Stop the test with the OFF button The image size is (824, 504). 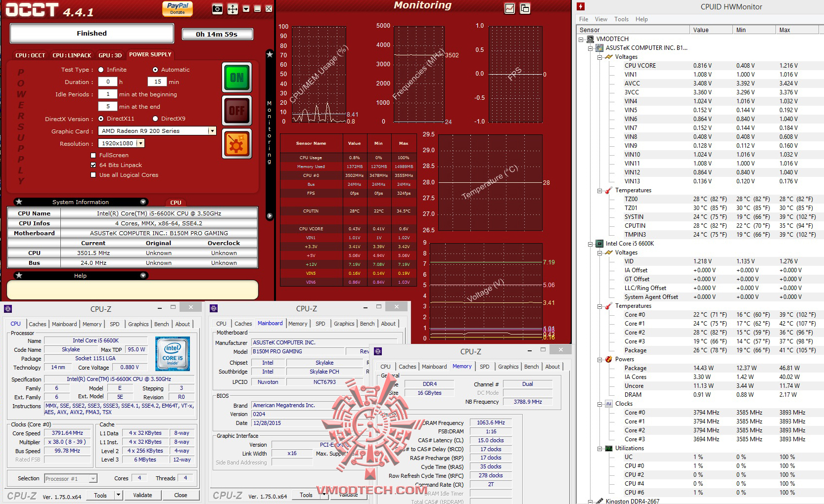pyautogui.click(x=236, y=111)
